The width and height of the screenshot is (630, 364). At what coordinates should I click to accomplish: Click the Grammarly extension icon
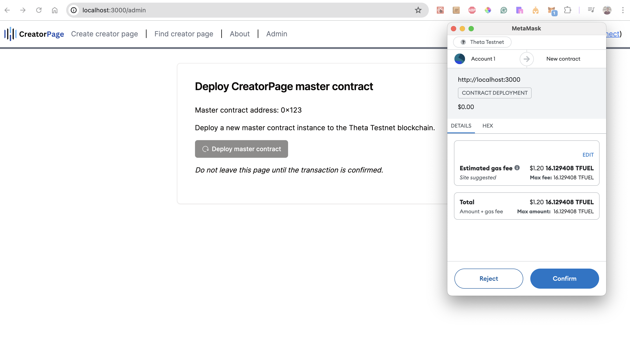(504, 10)
